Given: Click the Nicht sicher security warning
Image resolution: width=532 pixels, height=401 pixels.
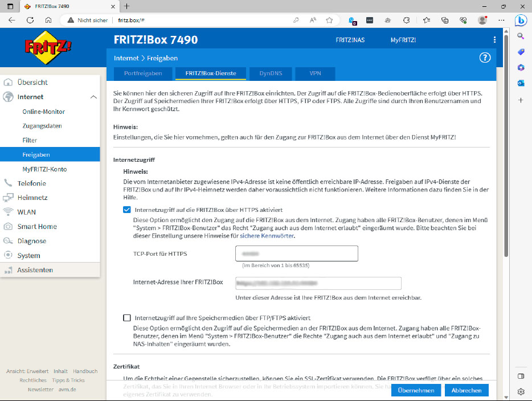Looking at the screenshot, I should (x=88, y=21).
